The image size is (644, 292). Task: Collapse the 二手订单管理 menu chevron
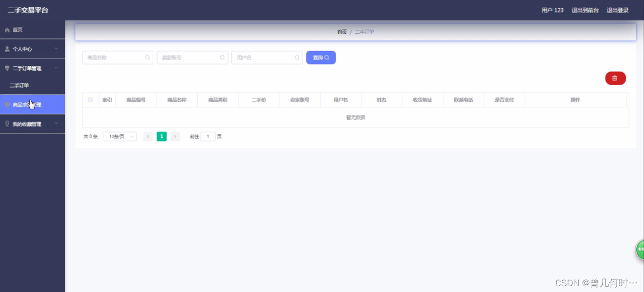coord(56,68)
